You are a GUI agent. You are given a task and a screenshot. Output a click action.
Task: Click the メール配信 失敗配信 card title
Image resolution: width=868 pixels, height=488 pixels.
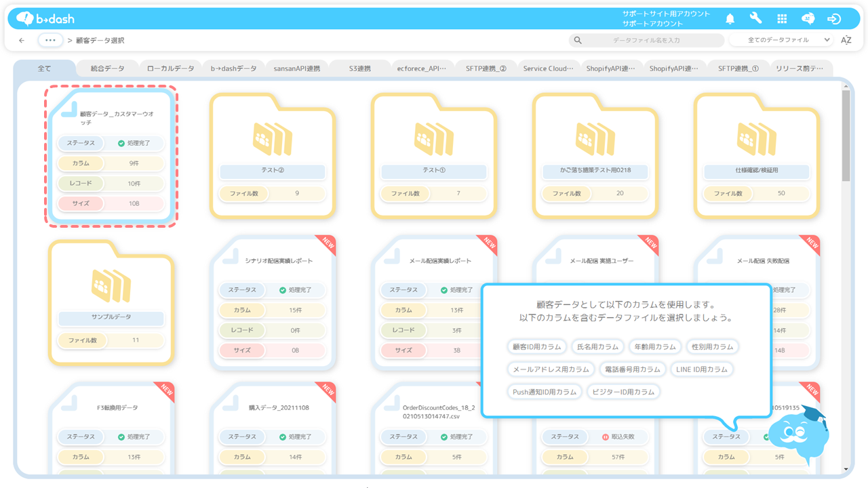point(763,261)
